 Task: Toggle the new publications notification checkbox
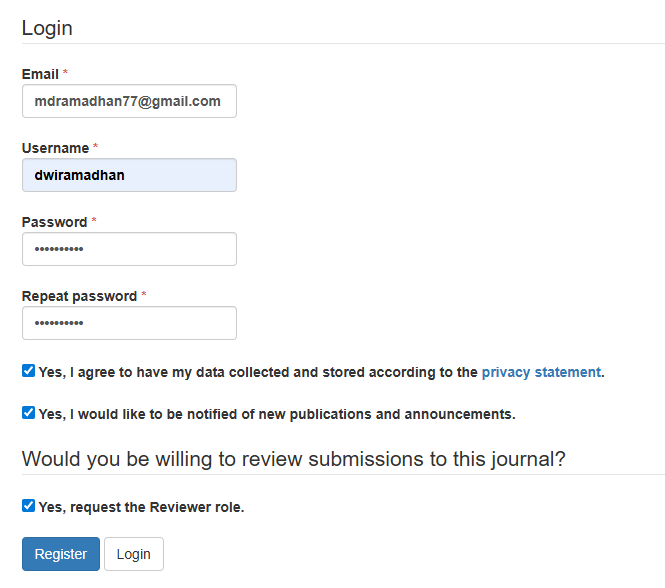tap(28, 412)
